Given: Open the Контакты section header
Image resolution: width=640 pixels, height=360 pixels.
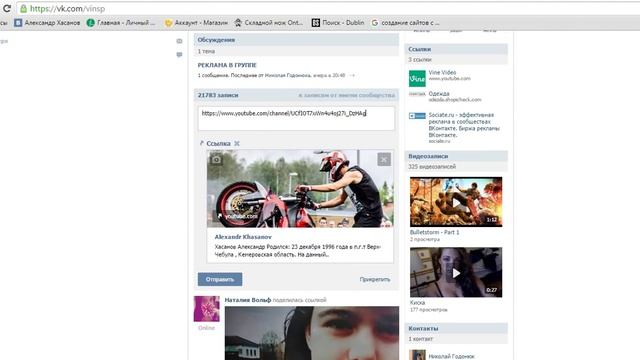Looking at the screenshot, I should coord(456,329).
